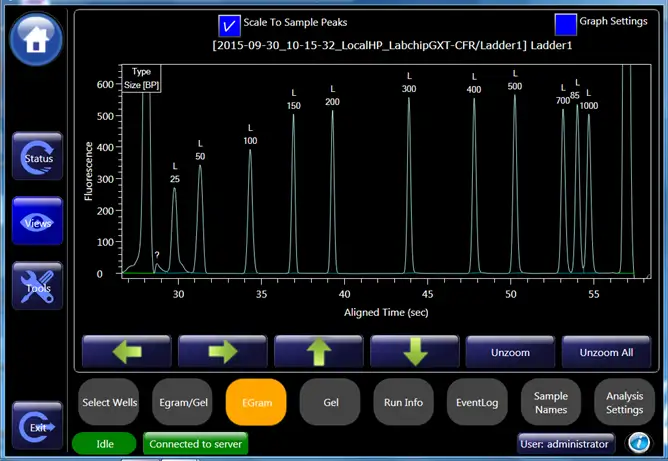Click the Fluorescence axis label
The height and width of the screenshot is (461, 668).
click(89, 171)
